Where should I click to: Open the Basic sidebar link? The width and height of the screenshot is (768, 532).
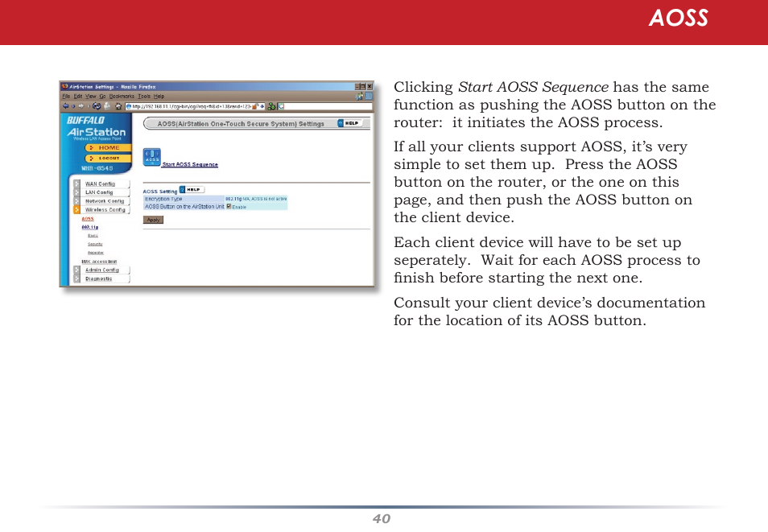(93, 236)
